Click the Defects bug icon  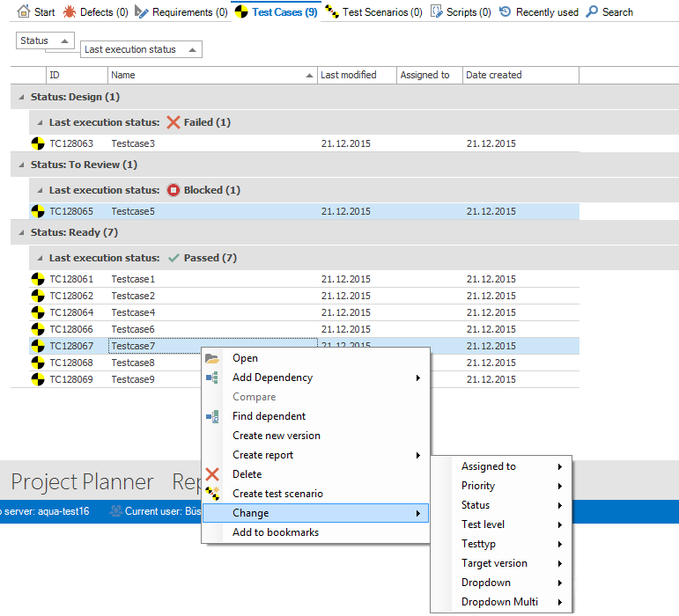pyautogui.click(x=70, y=11)
